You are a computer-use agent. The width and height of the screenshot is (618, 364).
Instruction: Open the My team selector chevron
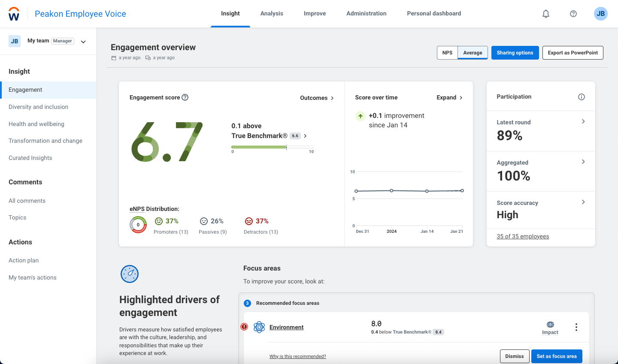point(83,41)
